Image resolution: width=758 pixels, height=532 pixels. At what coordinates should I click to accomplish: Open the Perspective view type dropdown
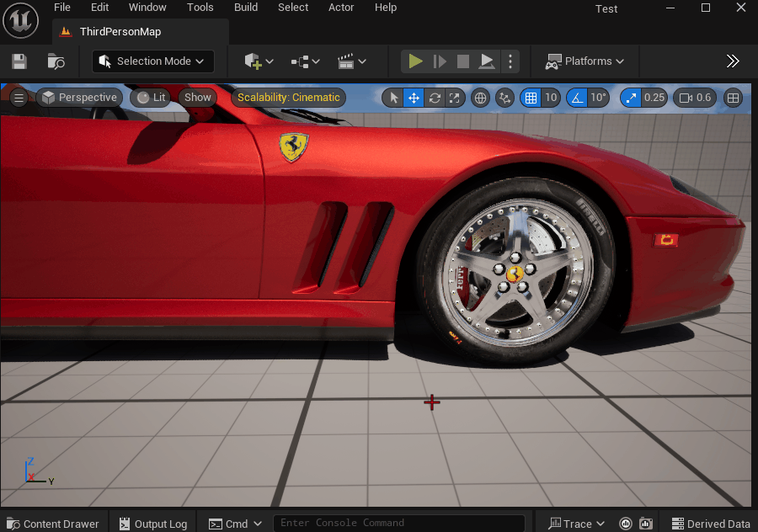(x=80, y=98)
